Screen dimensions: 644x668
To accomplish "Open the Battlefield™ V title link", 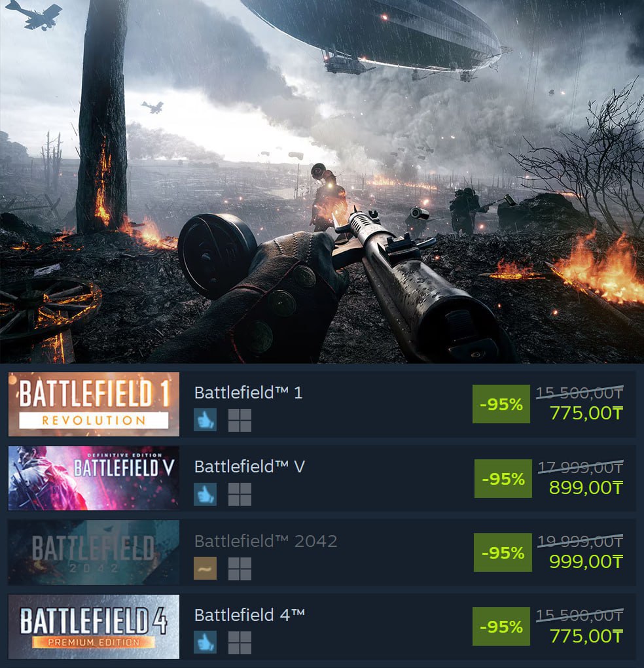I will pyautogui.click(x=249, y=467).
